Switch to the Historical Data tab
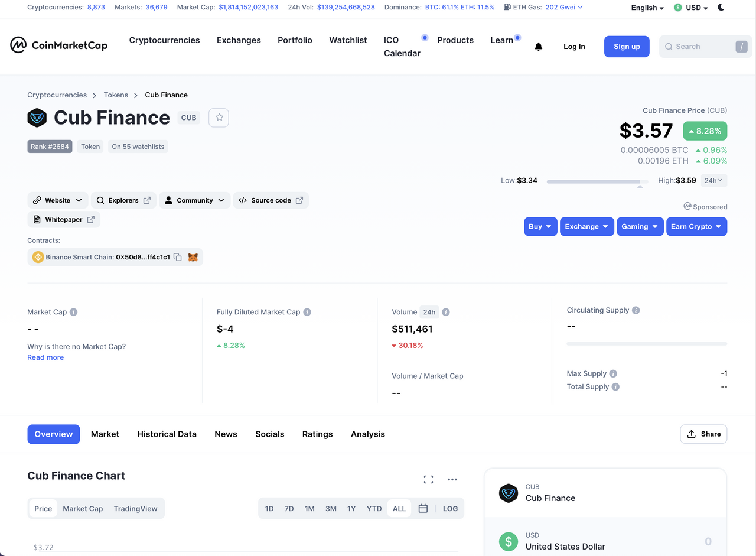Image resolution: width=756 pixels, height=556 pixels. coord(167,434)
